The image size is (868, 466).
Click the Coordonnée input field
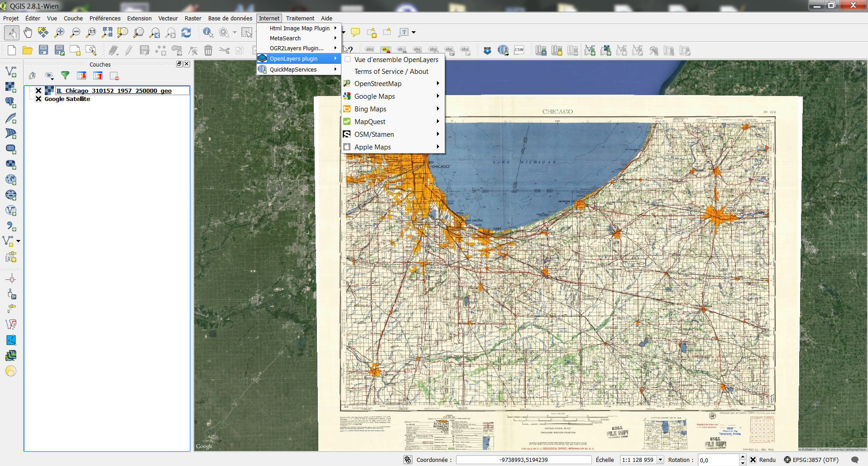[x=523, y=460]
